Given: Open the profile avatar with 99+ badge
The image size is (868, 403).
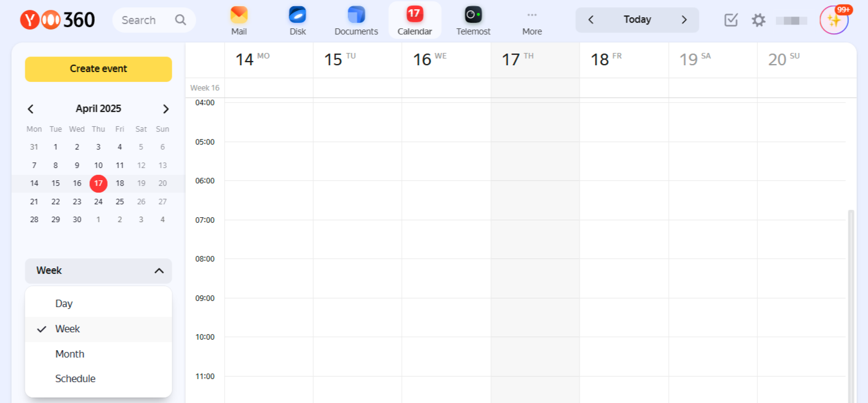Looking at the screenshot, I should tap(834, 20).
